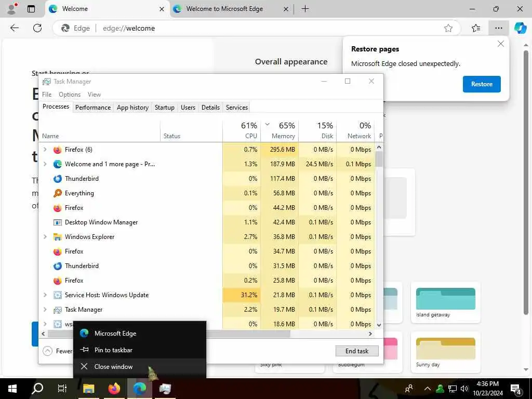
Task: Sort by Name column header
Action: pos(99,130)
